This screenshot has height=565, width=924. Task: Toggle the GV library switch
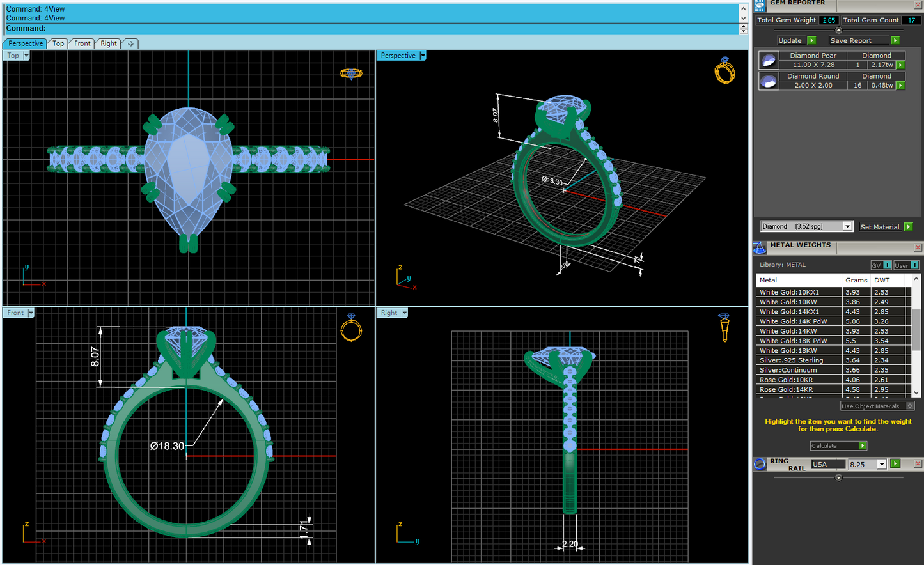click(881, 265)
